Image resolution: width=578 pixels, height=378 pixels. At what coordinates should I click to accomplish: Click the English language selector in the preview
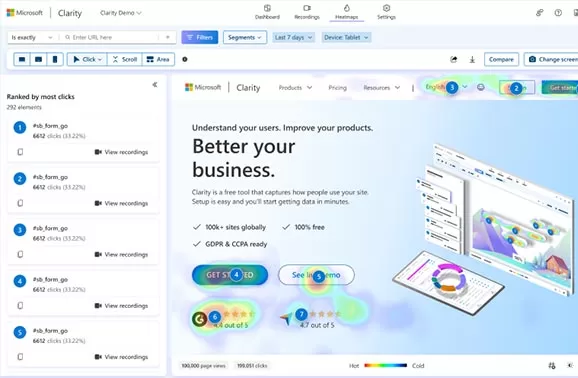[x=446, y=87]
